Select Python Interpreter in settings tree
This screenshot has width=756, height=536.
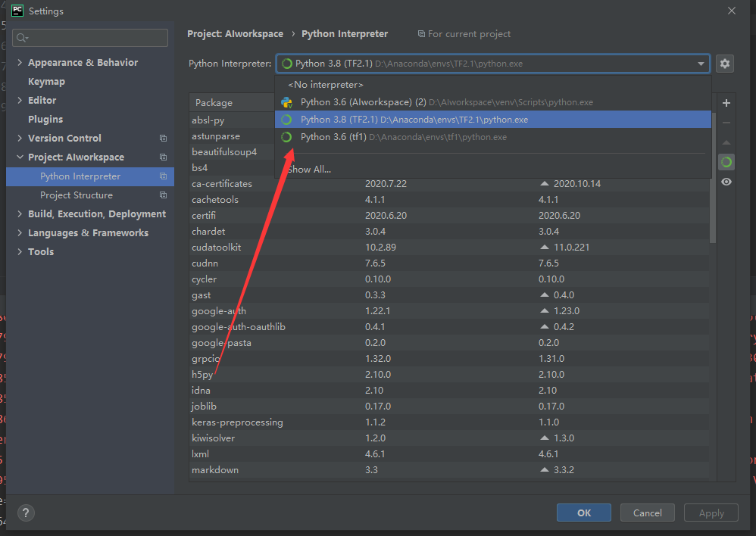click(x=90, y=176)
